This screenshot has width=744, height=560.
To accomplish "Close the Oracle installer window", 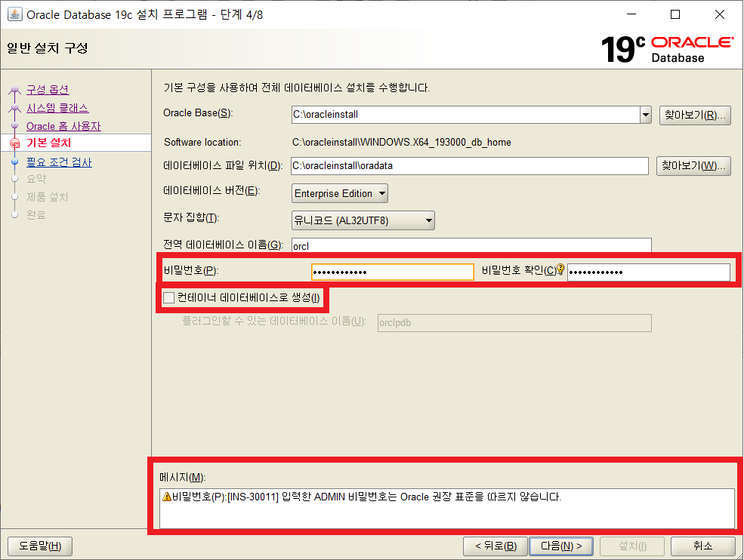I will tap(719, 14).
